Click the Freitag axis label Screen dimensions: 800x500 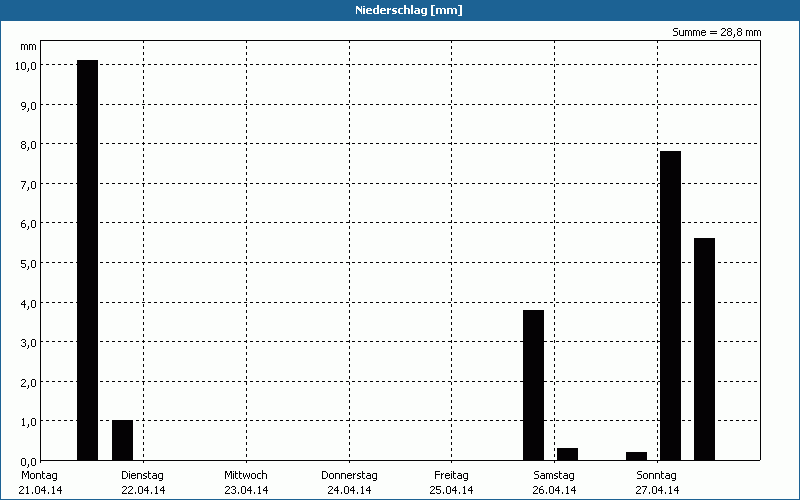click(x=452, y=476)
